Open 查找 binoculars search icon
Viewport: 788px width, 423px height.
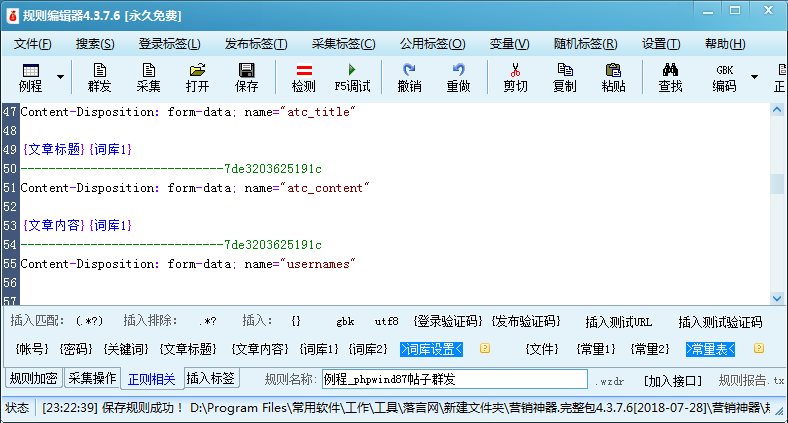tap(670, 78)
